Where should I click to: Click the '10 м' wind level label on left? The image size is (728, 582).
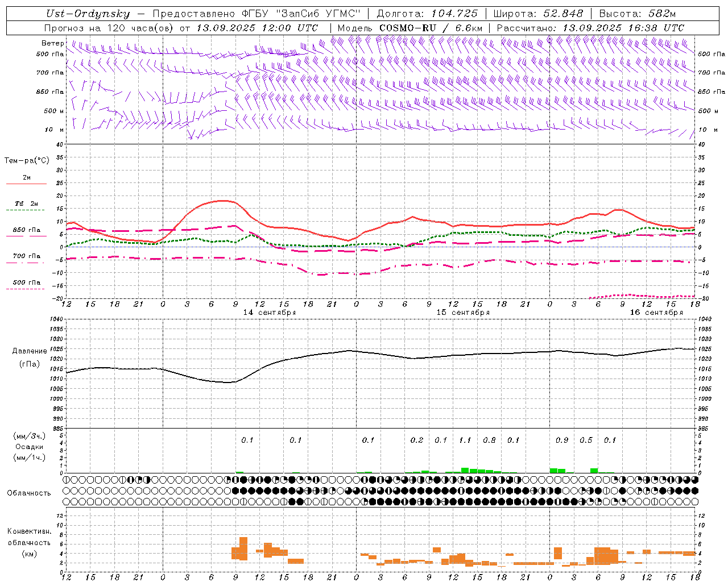[x=55, y=130]
